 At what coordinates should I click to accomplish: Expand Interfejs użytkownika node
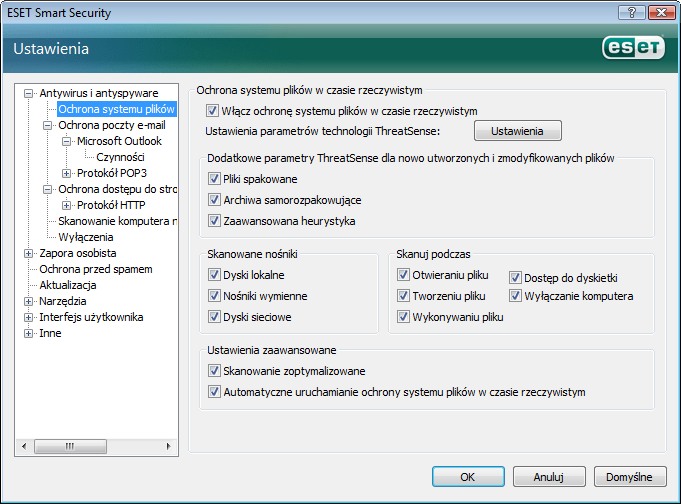tap(28, 318)
